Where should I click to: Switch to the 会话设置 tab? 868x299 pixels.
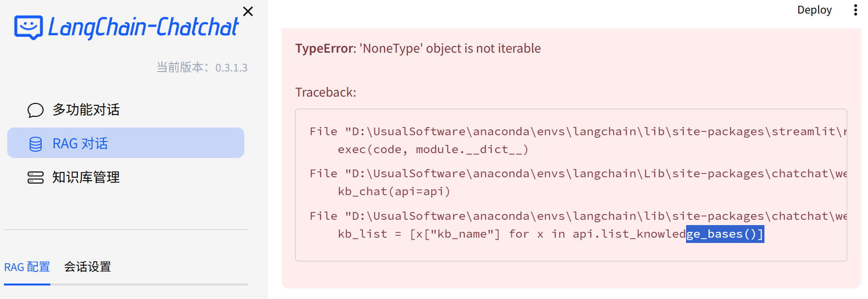click(88, 267)
